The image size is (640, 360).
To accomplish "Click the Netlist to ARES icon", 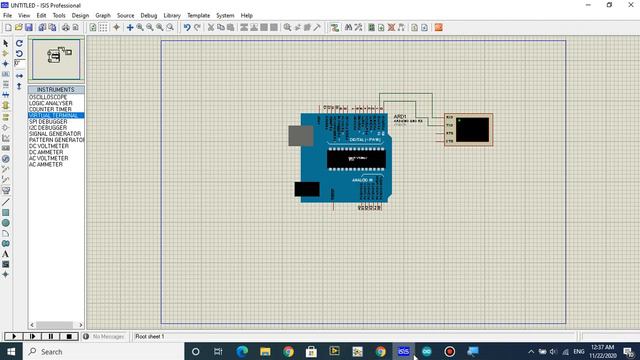I will point(438,27).
